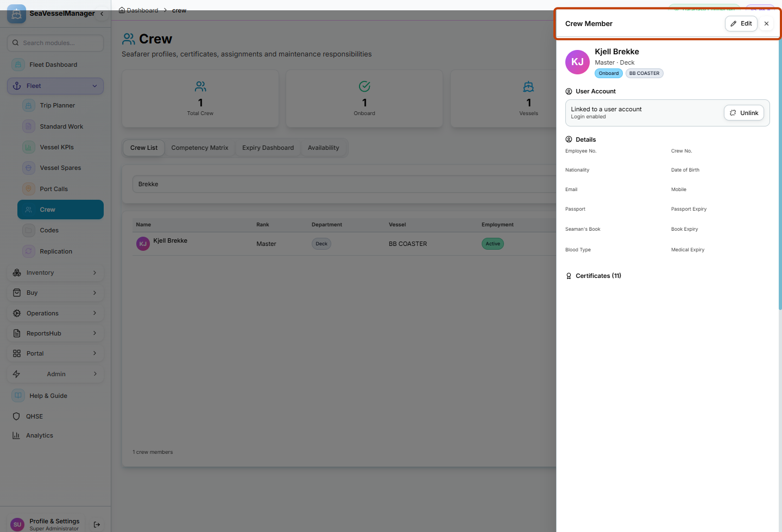Expand the Portal menu chevron
The width and height of the screenshot is (782, 532).
coord(94,353)
